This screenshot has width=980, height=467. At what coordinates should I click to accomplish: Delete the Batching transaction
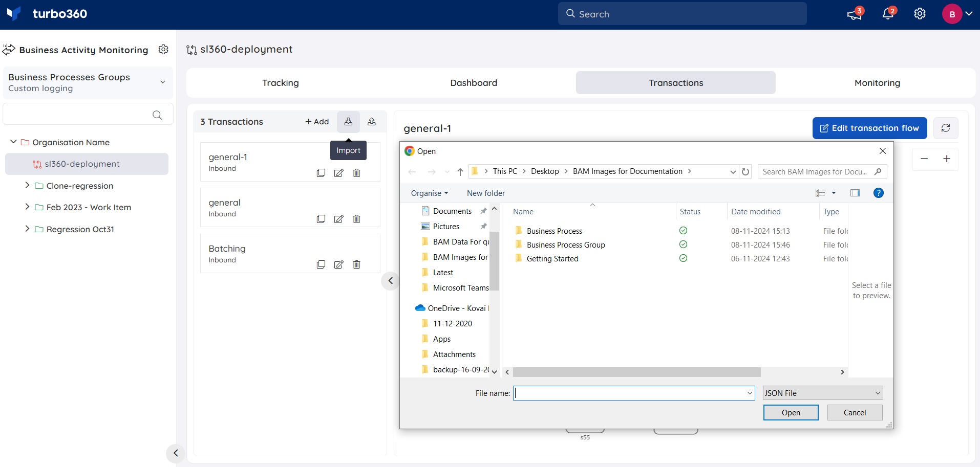(x=357, y=264)
